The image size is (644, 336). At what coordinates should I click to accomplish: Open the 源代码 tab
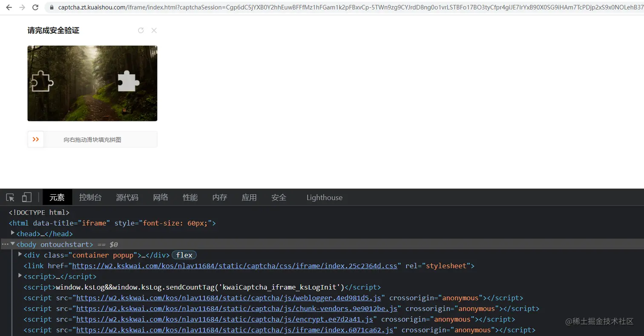click(127, 197)
